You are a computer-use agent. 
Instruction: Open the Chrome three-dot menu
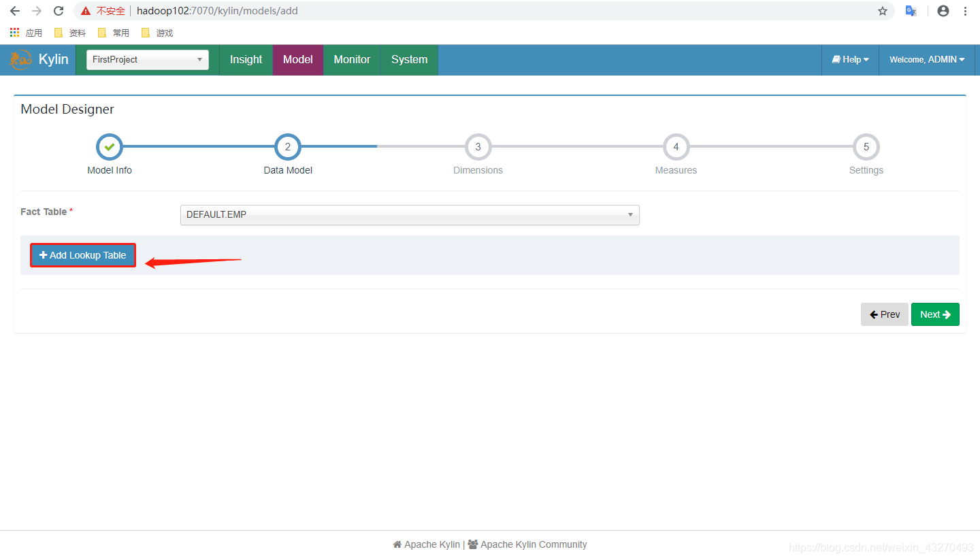tap(966, 11)
